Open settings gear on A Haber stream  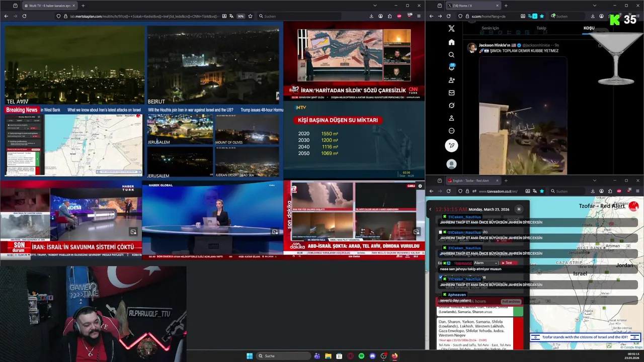coord(420,186)
